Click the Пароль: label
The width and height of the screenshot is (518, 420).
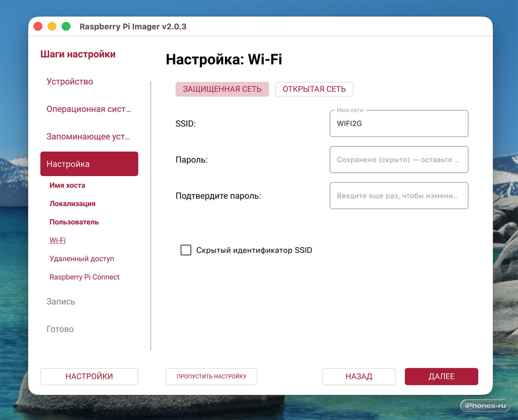(192, 160)
